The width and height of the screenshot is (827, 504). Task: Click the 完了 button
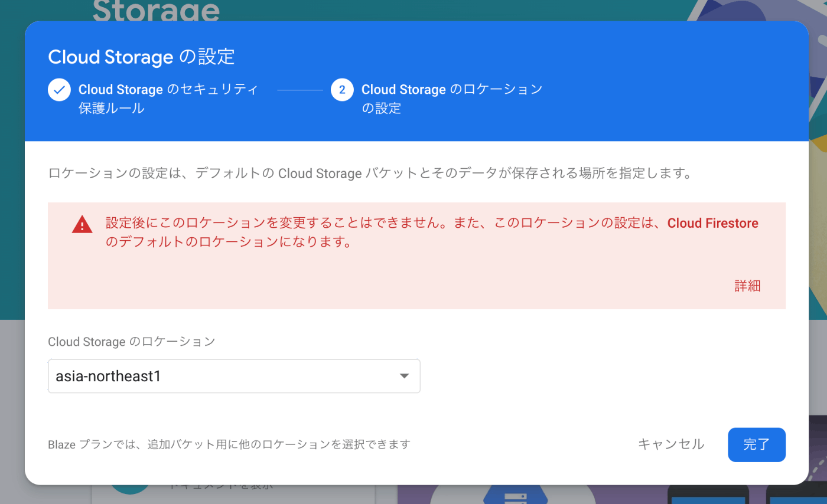pyautogui.click(x=757, y=444)
